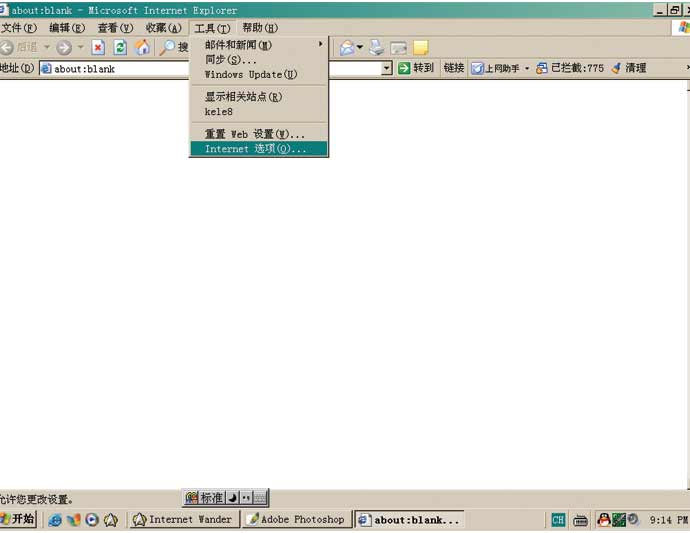Screen dimensions: 690x533
Task: Click the 标准 IME mode button
Action: coord(212,498)
